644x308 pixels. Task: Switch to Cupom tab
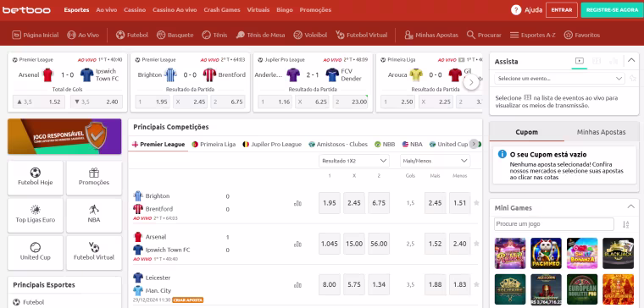526,132
